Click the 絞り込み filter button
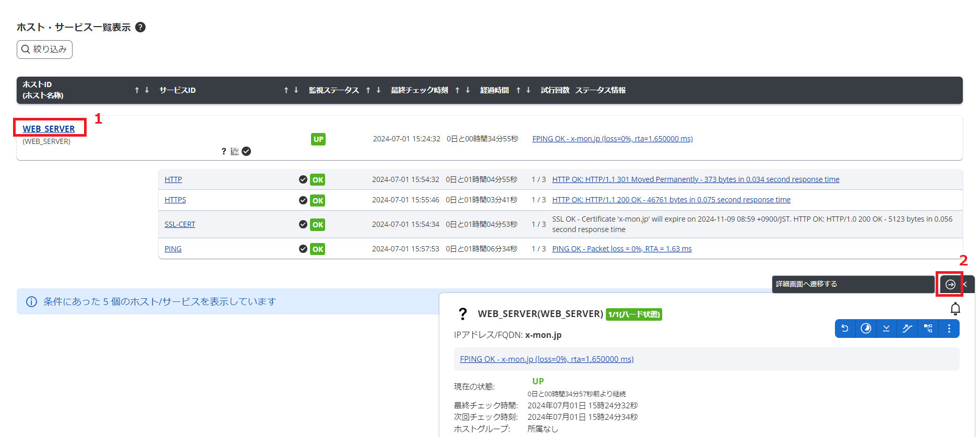Viewport: 980px width, 437px height. pos(44,50)
